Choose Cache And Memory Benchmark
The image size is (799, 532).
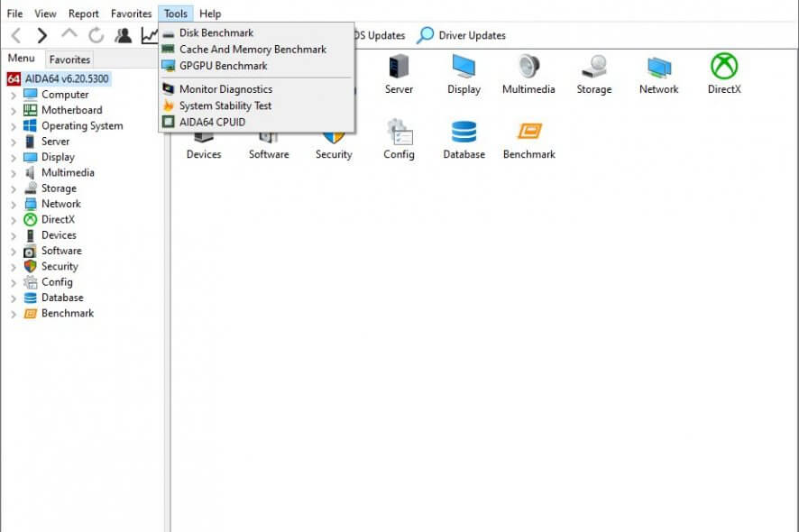[x=256, y=50]
